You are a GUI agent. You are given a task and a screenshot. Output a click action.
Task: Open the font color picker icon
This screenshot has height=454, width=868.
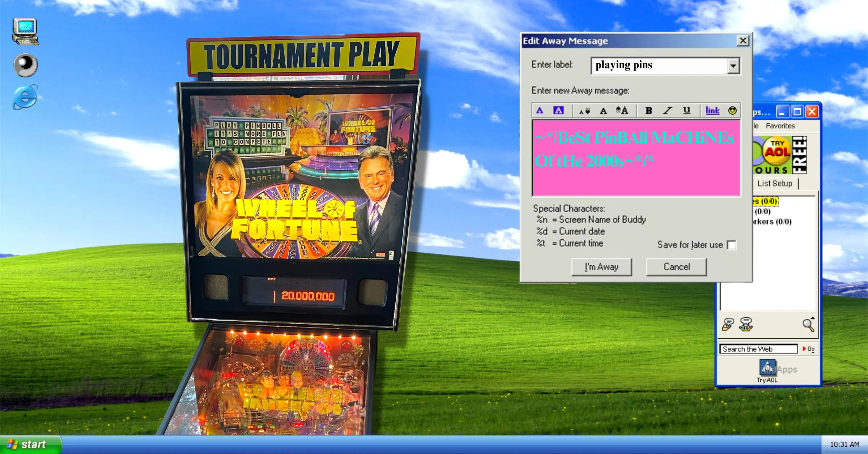point(540,111)
